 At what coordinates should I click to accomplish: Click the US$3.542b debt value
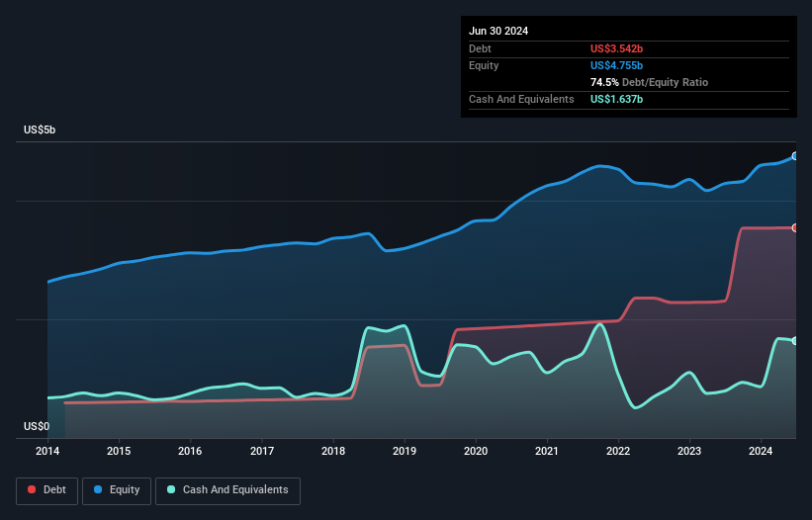tap(616, 48)
